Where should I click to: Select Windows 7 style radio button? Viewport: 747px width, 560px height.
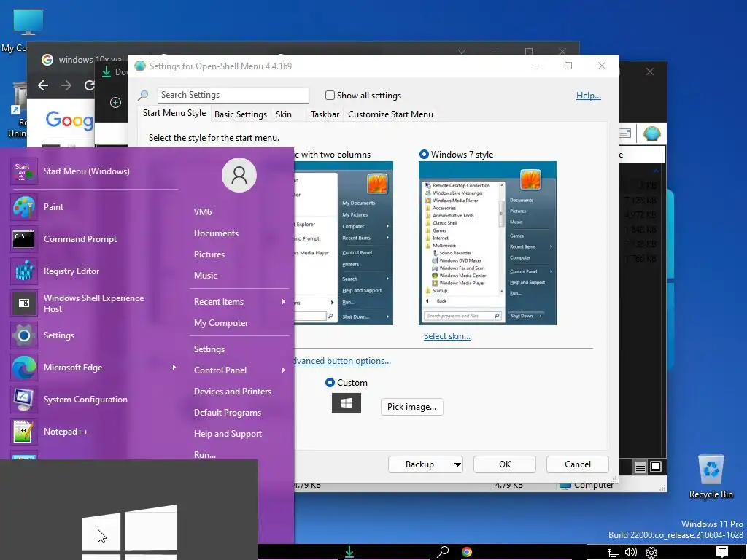click(424, 155)
